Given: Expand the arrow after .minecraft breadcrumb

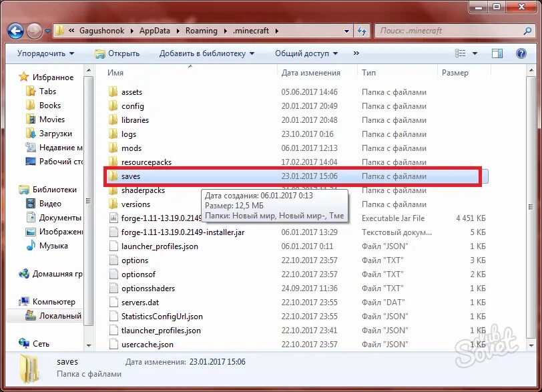Looking at the screenshot, I should [x=277, y=31].
